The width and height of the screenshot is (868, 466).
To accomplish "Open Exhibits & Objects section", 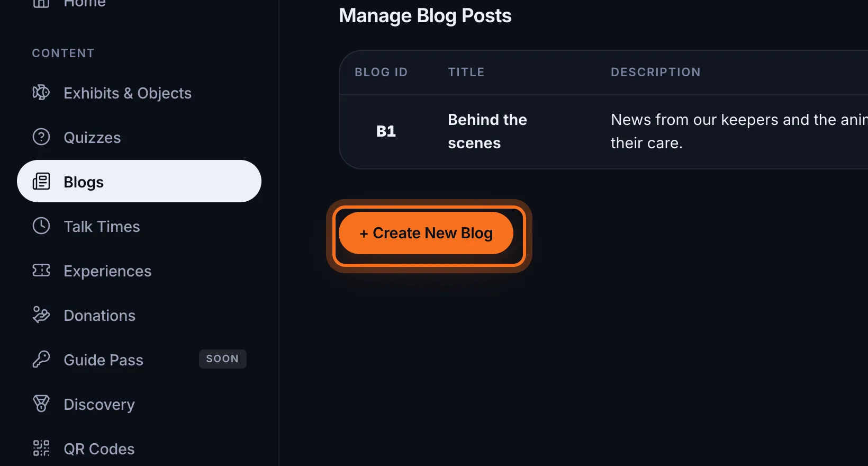I will 139,93.
